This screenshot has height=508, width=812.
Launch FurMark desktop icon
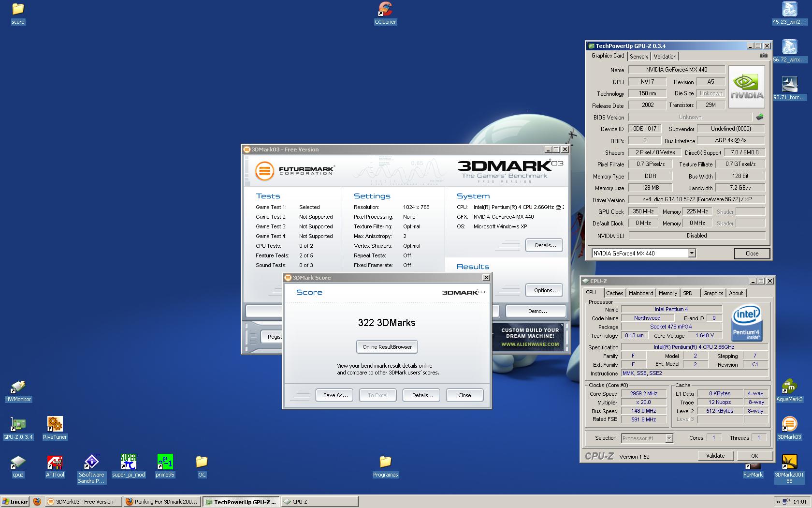click(753, 470)
